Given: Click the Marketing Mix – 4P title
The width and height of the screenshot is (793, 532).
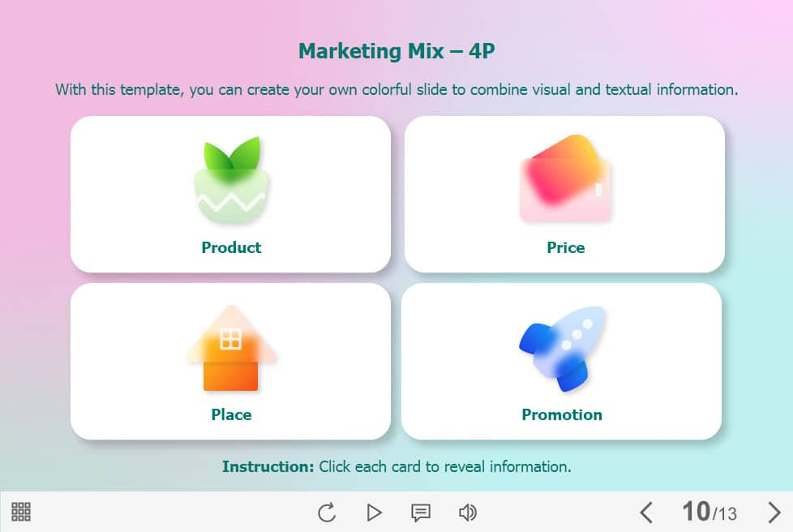Looking at the screenshot, I should [x=396, y=52].
